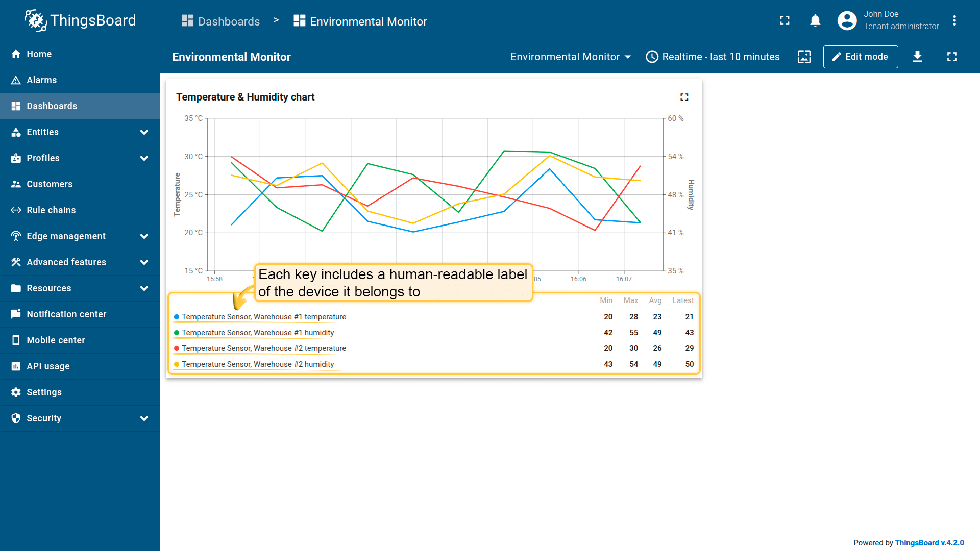Open Rule chains in the sidebar

coord(51,210)
